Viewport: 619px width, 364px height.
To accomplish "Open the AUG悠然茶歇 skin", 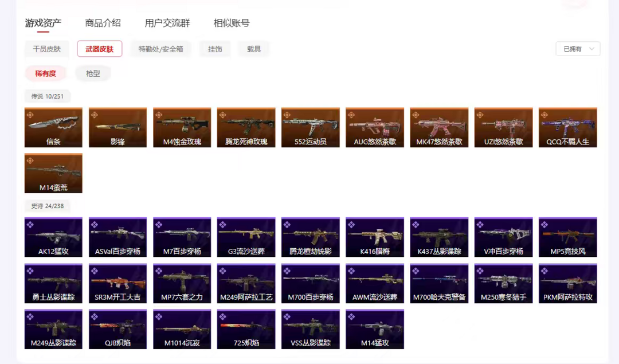I will (x=375, y=127).
